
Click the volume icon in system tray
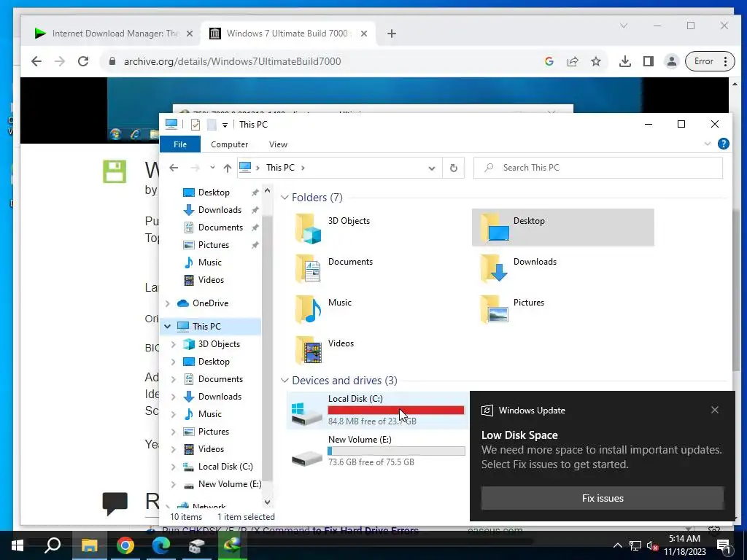653,545
